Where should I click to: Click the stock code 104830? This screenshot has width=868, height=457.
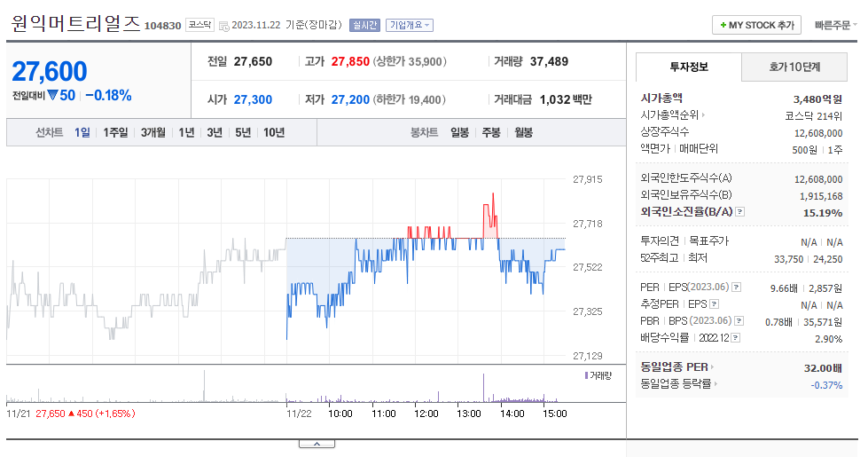click(163, 26)
